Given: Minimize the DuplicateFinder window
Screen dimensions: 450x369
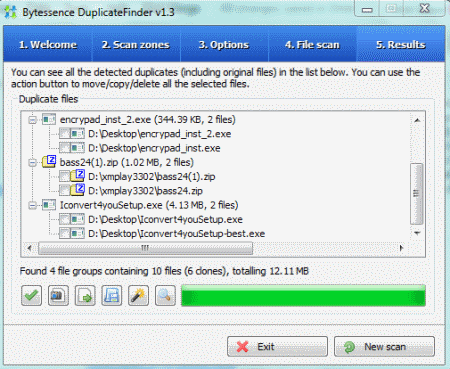Looking at the screenshot, I should click(x=367, y=9).
